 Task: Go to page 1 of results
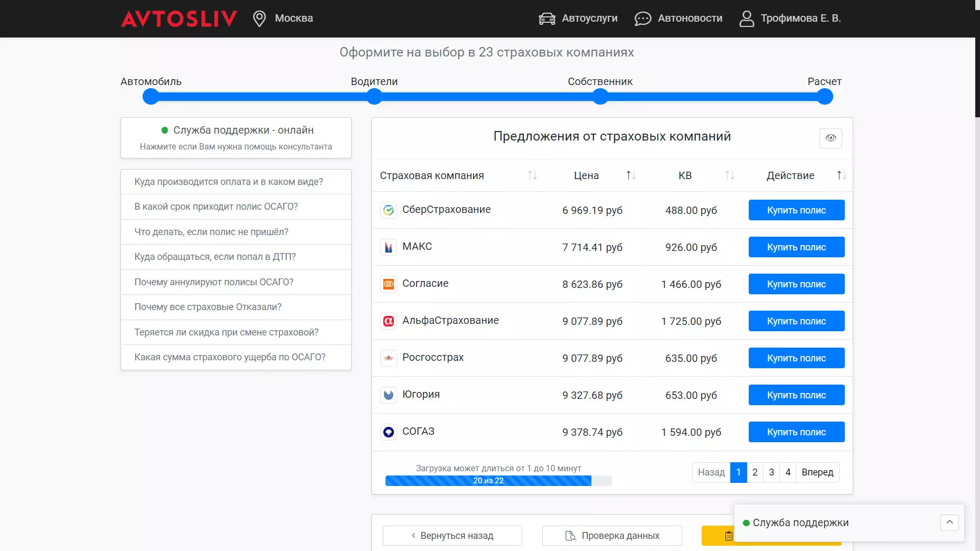pyautogui.click(x=739, y=472)
